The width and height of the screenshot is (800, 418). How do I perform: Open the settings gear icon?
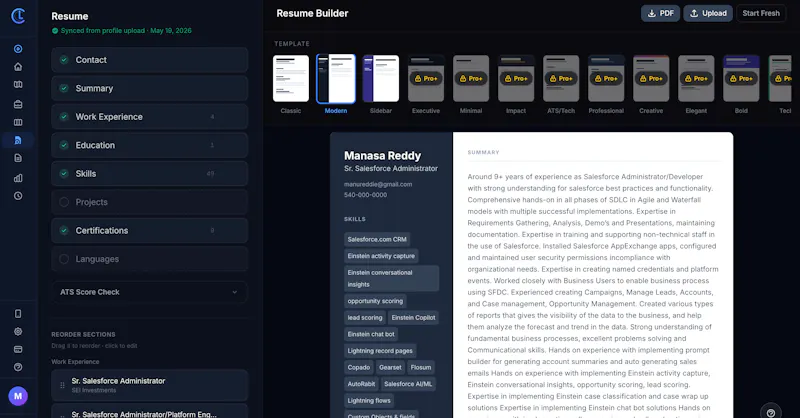18,331
